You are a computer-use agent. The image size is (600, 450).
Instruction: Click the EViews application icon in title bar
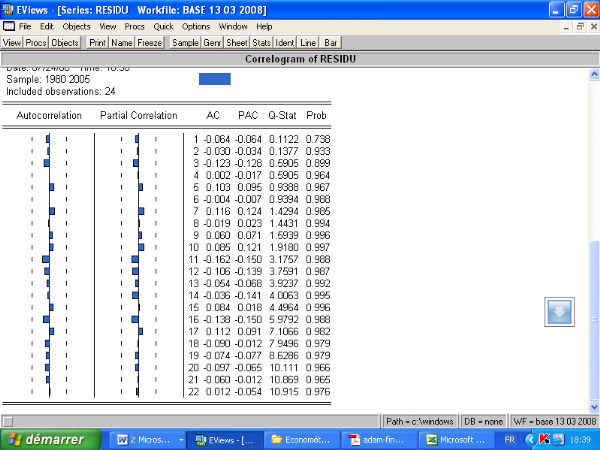7,9
